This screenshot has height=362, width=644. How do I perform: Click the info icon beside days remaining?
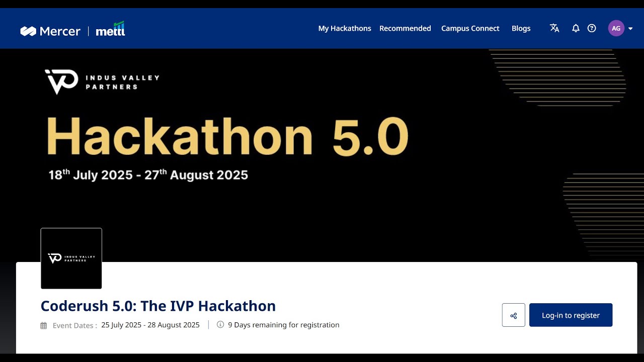click(x=220, y=325)
